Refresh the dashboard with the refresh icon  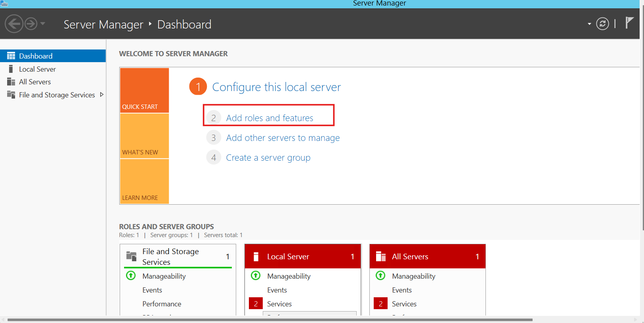click(602, 24)
